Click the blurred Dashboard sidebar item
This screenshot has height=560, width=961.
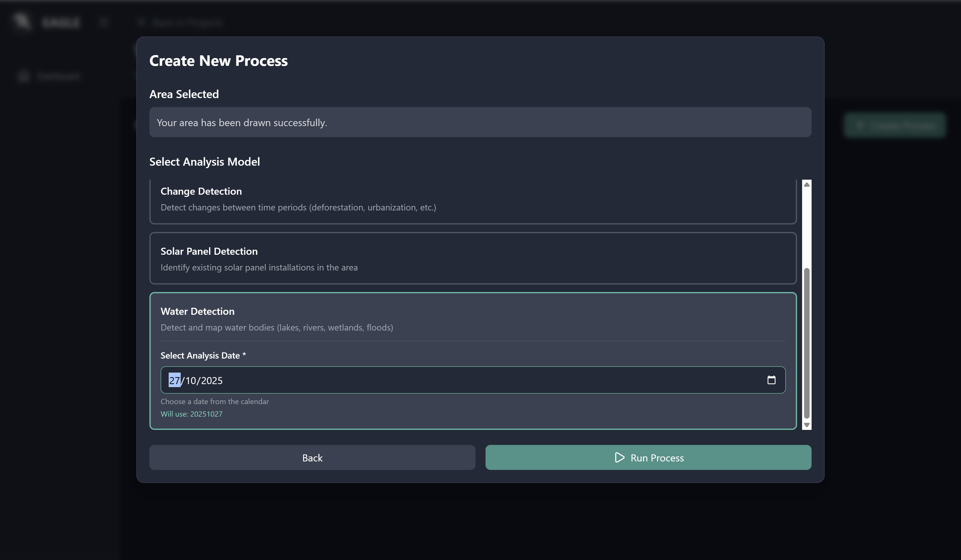(59, 76)
